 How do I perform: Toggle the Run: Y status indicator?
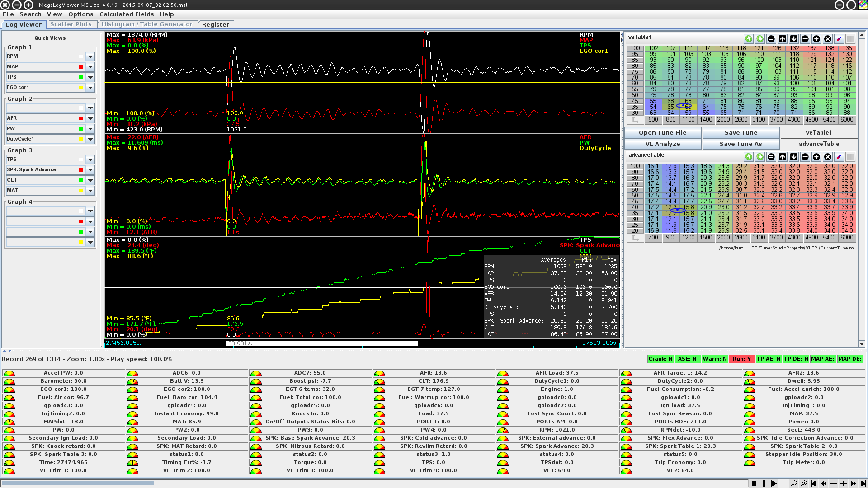pos(741,359)
